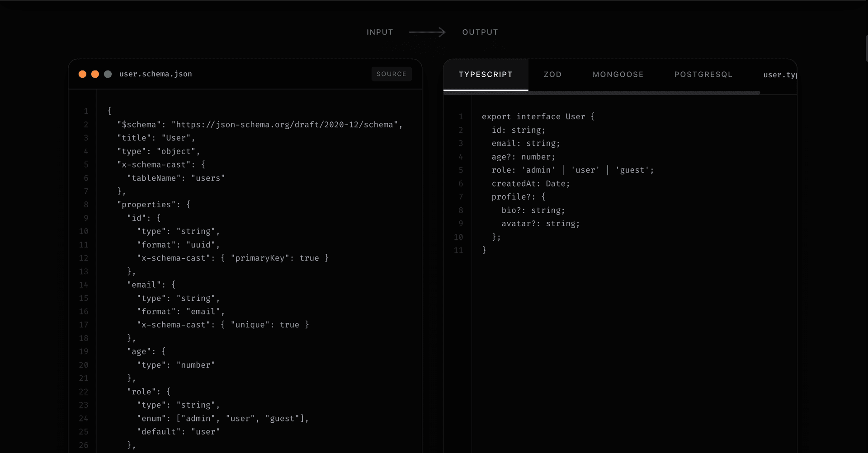Click the profile?: { output line

pos(519,197)
